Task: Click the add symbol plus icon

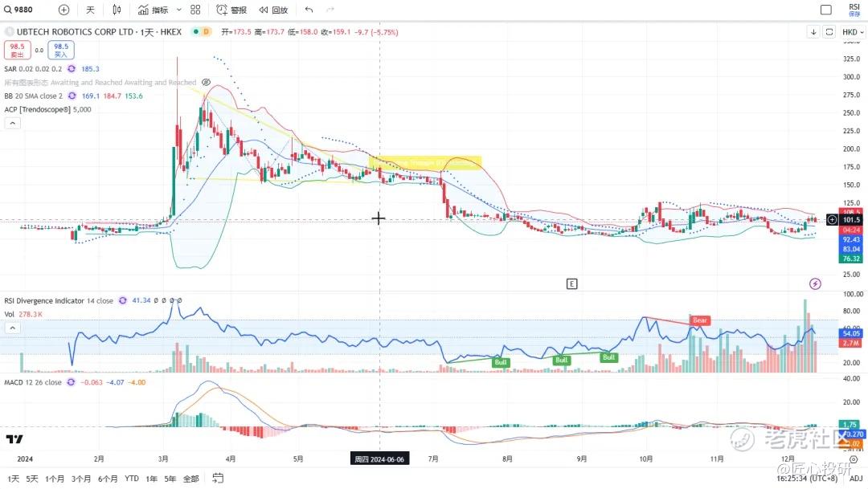Action: pyautogui.click(x=63, y=10)
